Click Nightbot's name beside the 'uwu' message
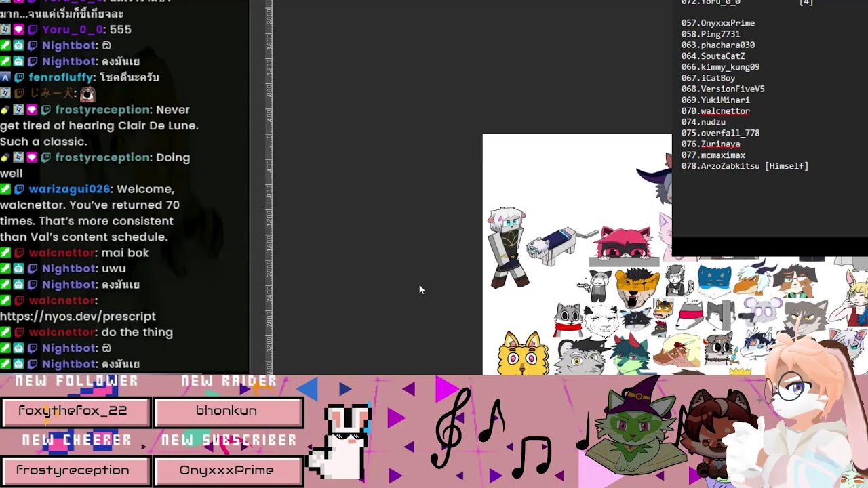The height and width of the screenshot is (488, 868). [68, 268]
